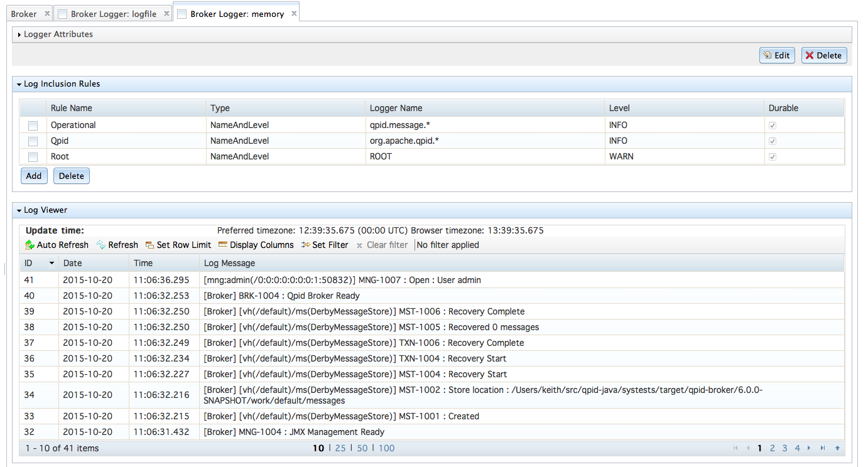Screen dimensions: 868x467
Task: Collapse the Log Viewer panel
Action: (19, 210)
